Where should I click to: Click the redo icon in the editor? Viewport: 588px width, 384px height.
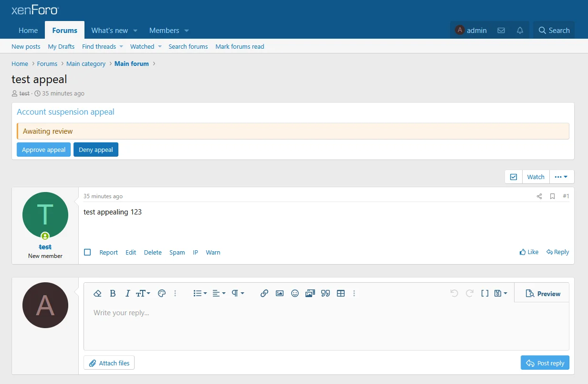click(469, 293)
